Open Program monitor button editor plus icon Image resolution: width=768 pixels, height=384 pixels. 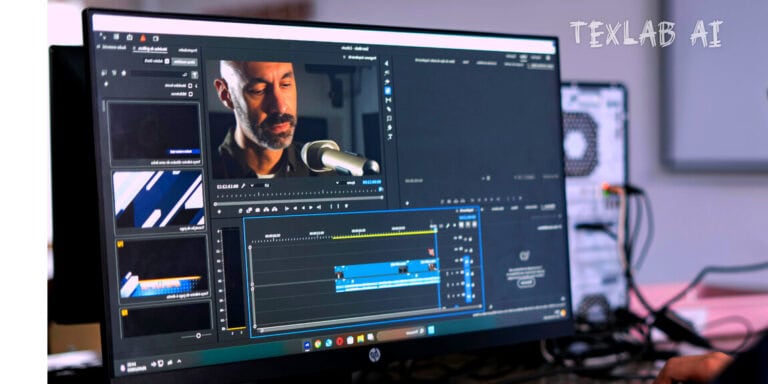[x=219, y=212]
